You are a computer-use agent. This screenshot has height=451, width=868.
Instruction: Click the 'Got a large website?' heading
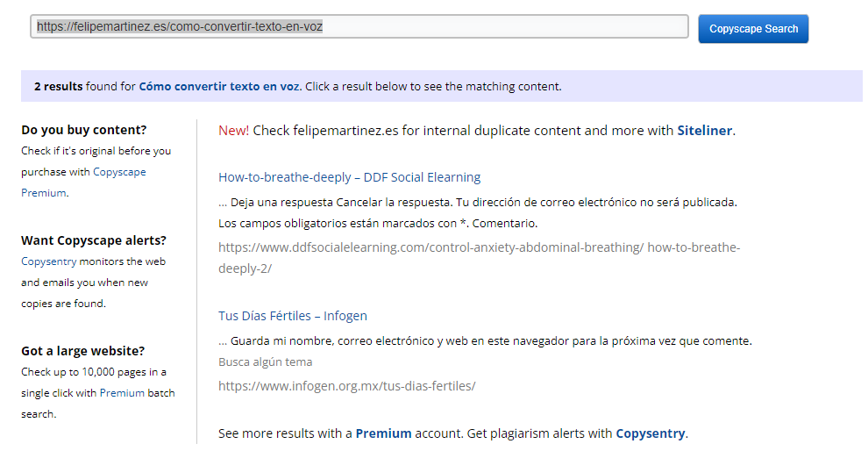tap(82, 351)
